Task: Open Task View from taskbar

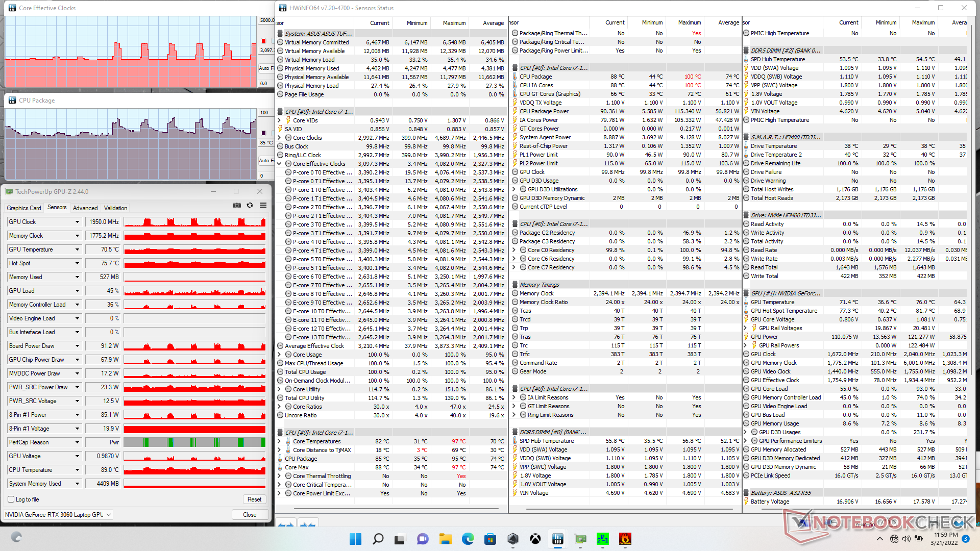Action: (x=400, y=539)
